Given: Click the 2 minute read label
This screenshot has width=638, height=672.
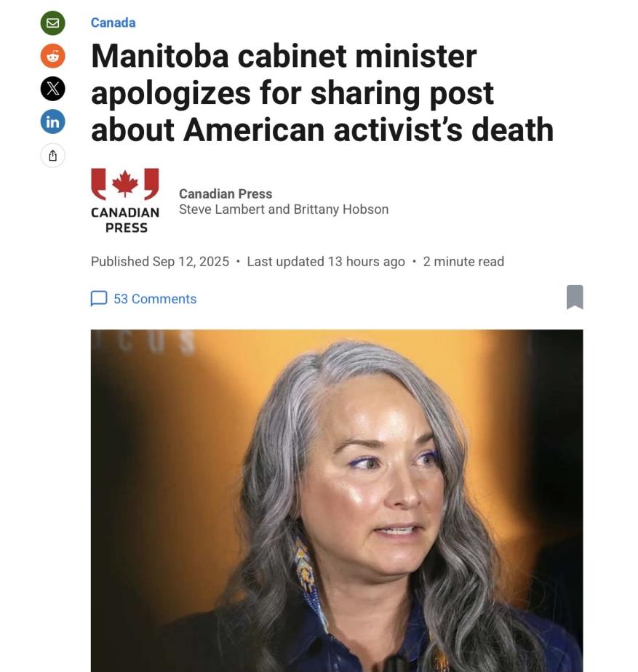Looking at the screenshot, I should coord(463,261).
